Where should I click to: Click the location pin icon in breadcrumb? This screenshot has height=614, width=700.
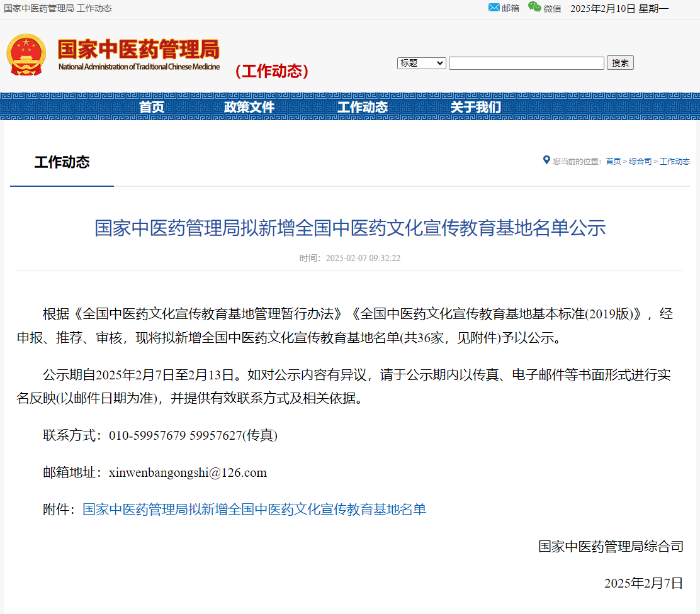point(546,160)
